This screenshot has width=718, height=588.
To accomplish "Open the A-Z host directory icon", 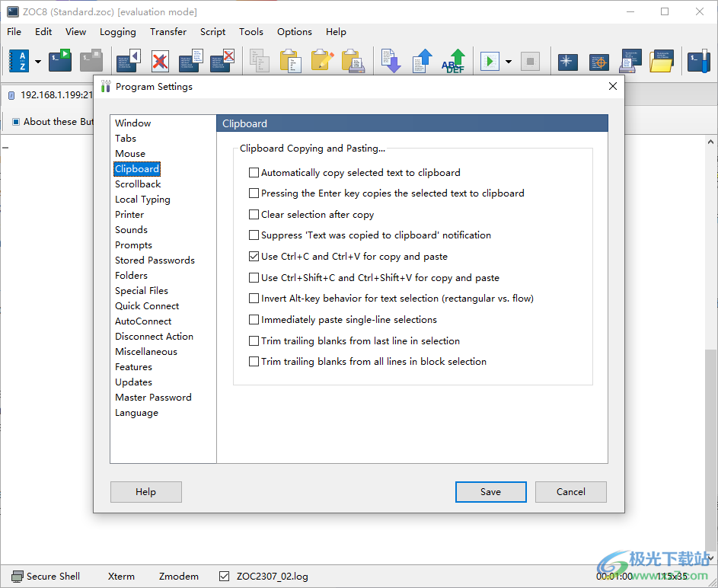I will (x=18, y=61).
